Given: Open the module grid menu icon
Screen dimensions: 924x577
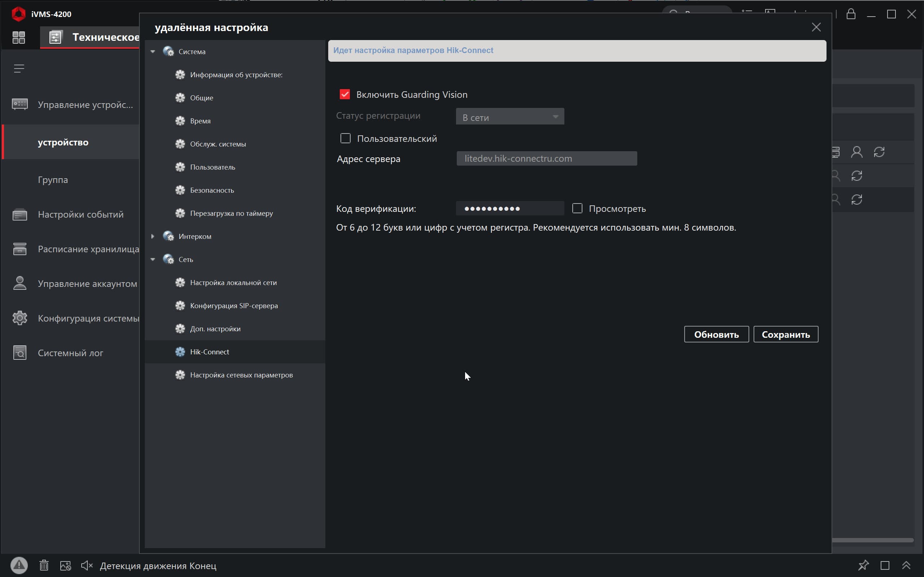Looking at the screenshot, I should coord(18,38).
